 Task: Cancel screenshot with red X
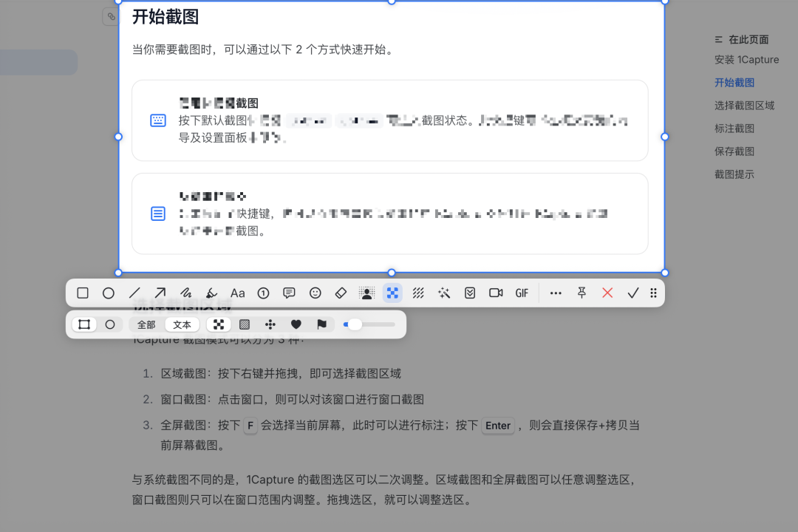(607, 293)
